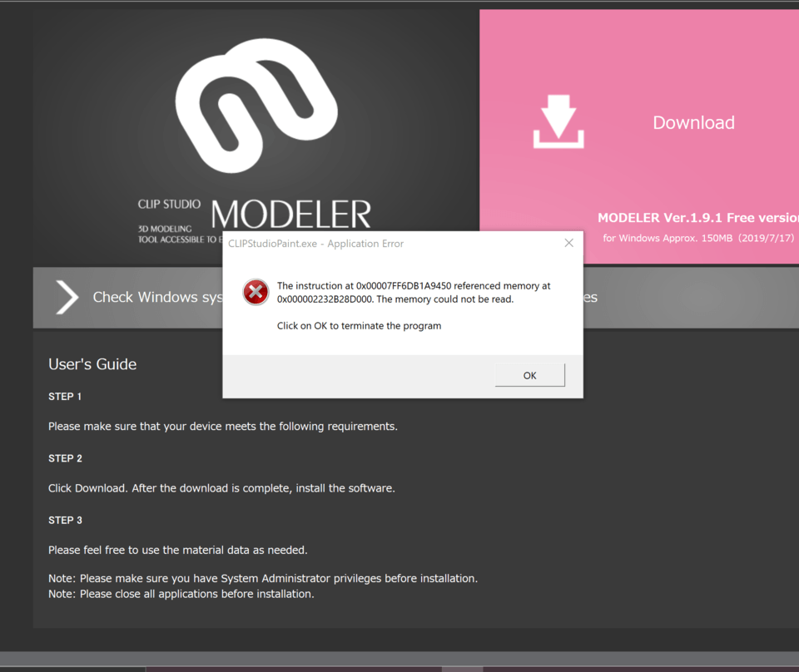Screen dimensions: 799x672
Task: Click the Download text on pink banner
Action: coord(693,123)
